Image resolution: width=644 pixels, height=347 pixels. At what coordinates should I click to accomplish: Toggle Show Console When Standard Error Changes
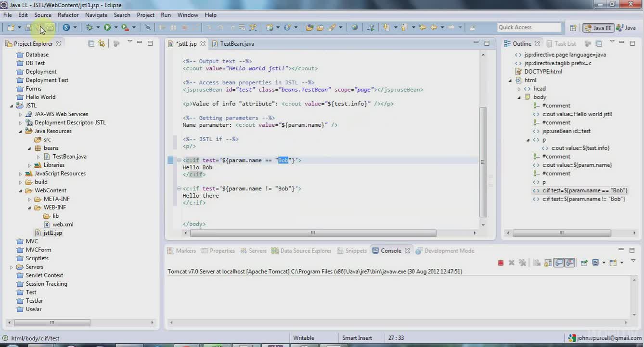pos(570,263)
